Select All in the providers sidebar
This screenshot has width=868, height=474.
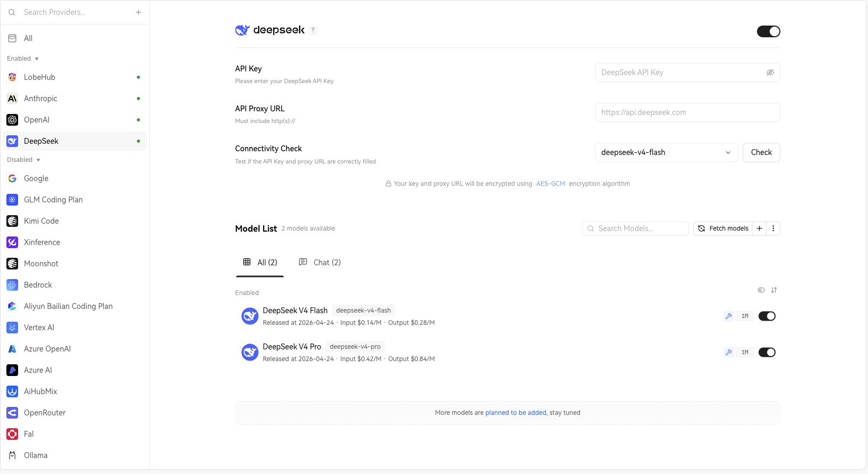(x=74, y=38)
